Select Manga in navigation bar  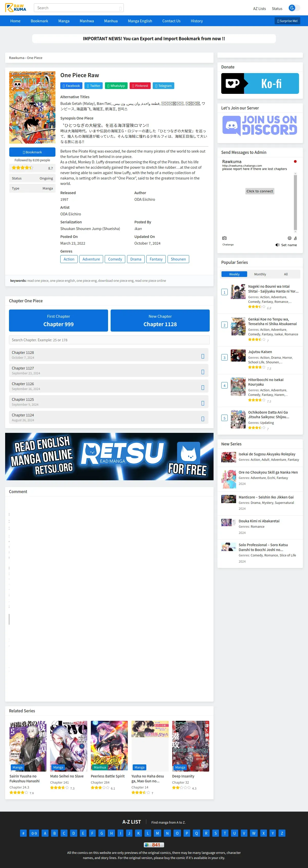64,21
